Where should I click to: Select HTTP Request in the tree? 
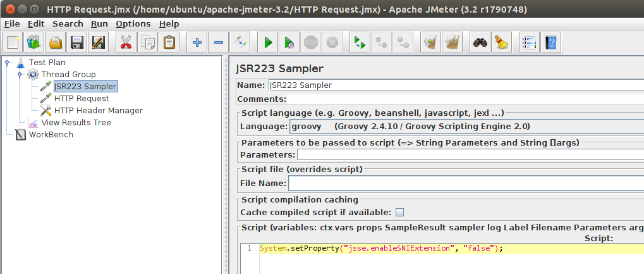click(x=82, y=98)
